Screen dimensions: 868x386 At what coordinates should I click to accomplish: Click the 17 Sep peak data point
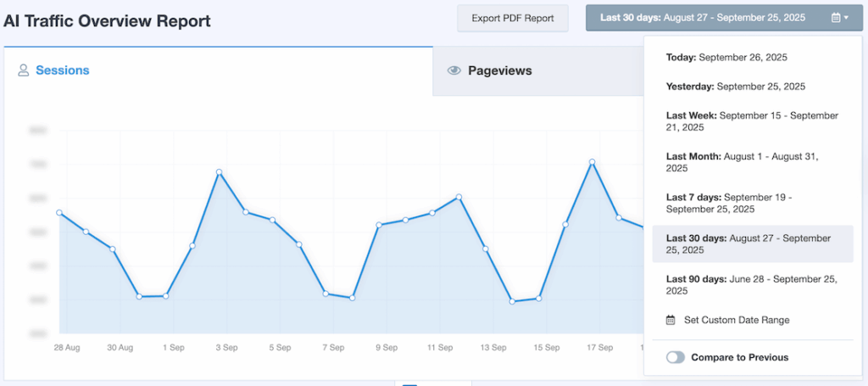point(593,162)
